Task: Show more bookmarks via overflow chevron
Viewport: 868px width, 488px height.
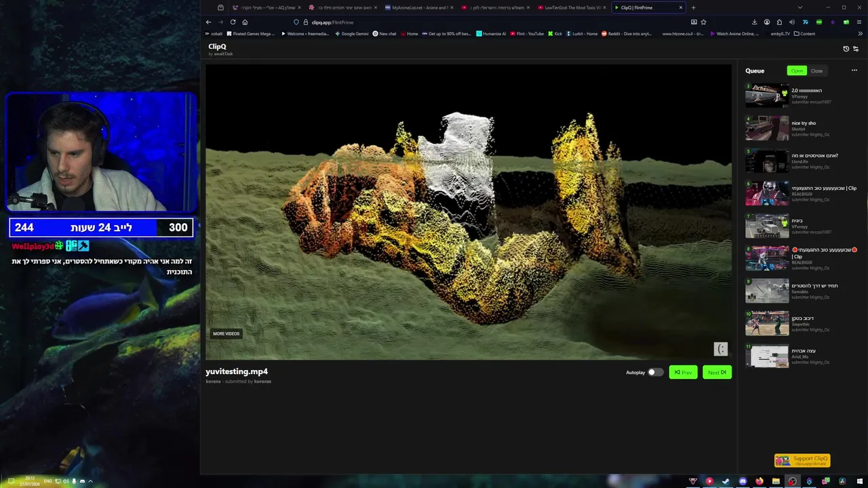Action: click(861, 33)
